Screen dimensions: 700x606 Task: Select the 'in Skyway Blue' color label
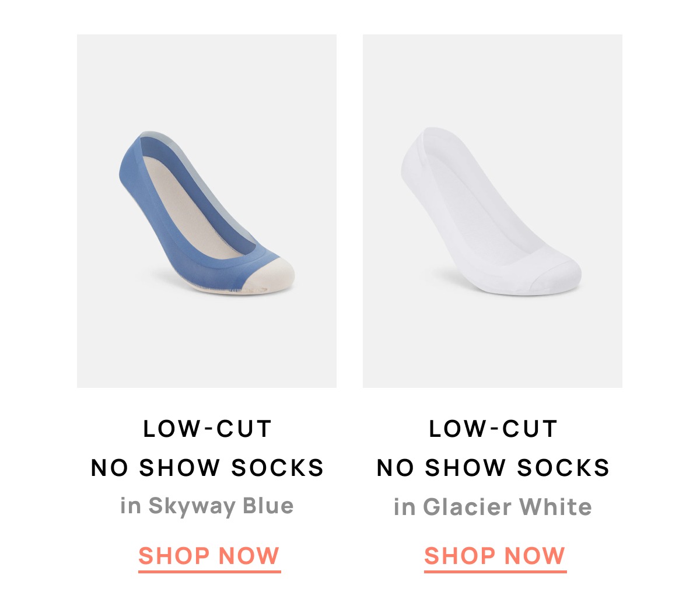[207, 506]
